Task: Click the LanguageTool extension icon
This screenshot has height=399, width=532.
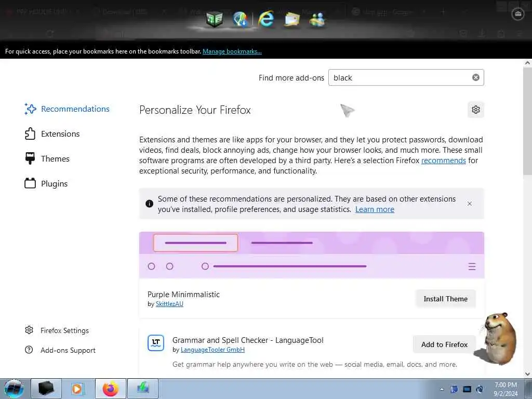Action: tap(156, 343)
